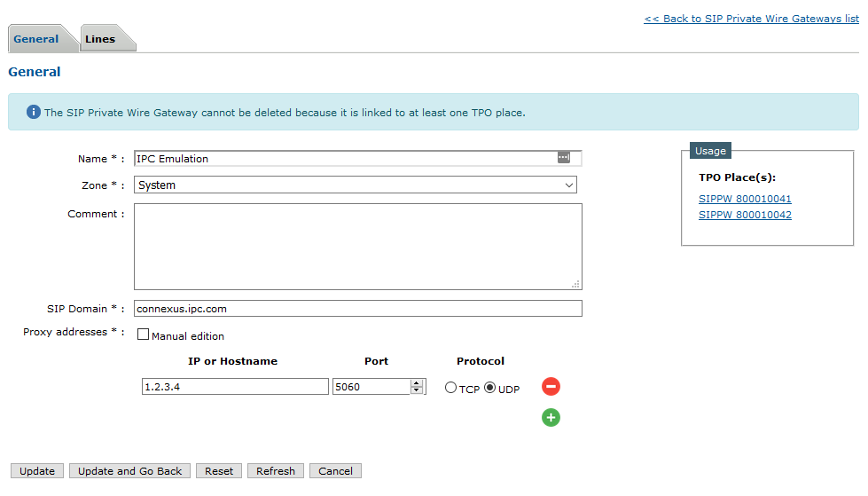Decrease the port number with down arrow

point(417,390)
